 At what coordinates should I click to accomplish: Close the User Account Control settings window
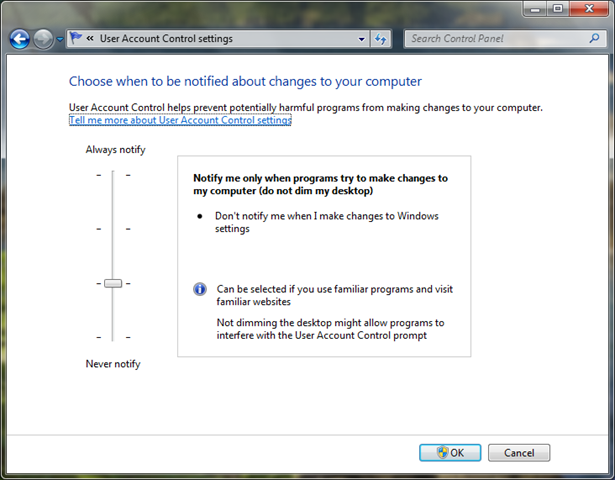tap(589, 9)
